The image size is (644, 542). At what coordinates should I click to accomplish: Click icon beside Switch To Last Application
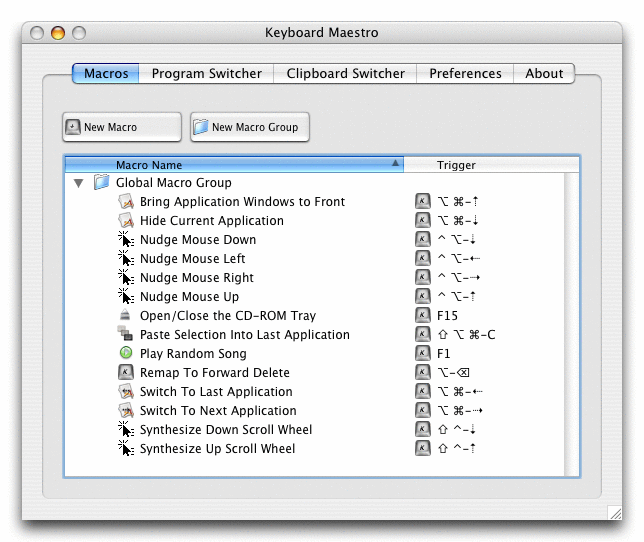pyautogui.click(x=126, y=391)
